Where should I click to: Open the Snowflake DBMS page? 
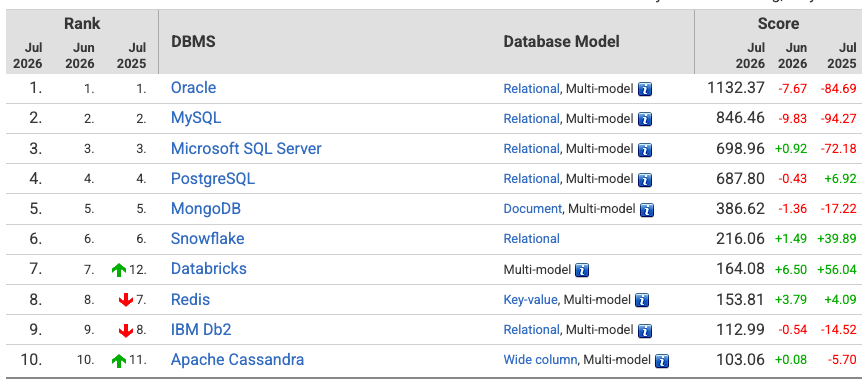click(208, 239)
